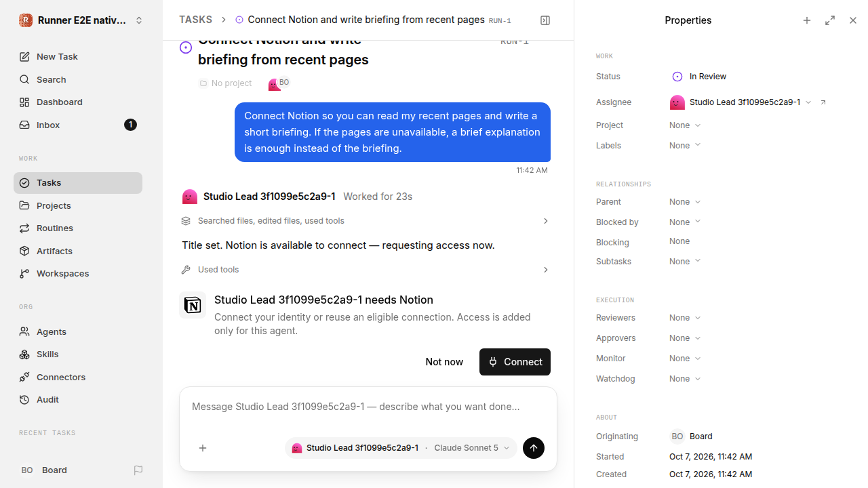Screen dimensions: 868x488
Task: Expand the Used tools row
Action: [366, 270]
